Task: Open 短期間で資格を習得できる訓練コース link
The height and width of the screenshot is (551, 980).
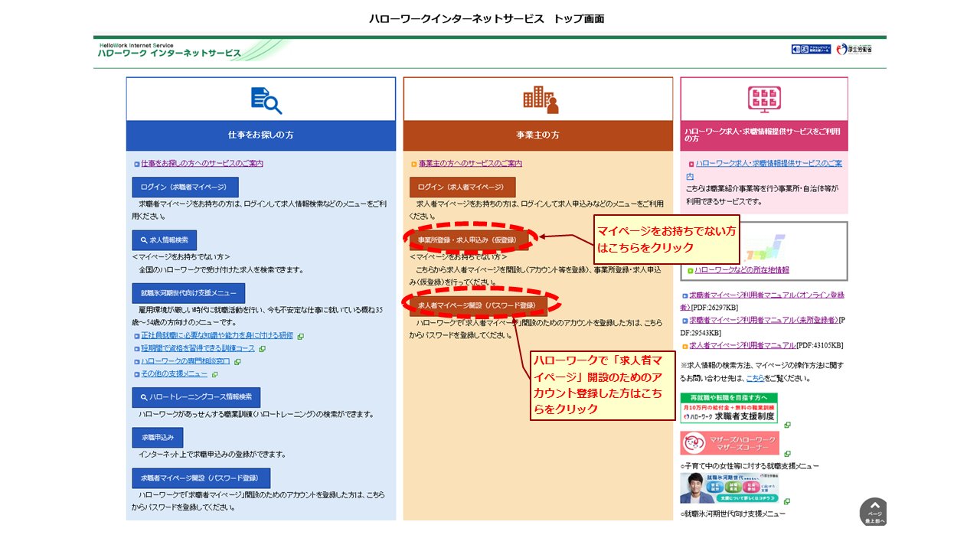Action: pyautogui.click(x=199, y=349)
